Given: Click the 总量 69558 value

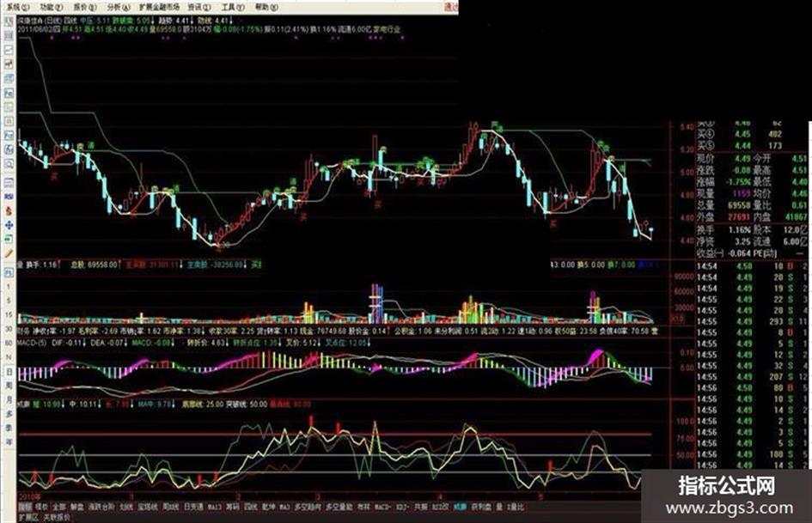Looking at the screenshot, I should click(x=739, y=205).
